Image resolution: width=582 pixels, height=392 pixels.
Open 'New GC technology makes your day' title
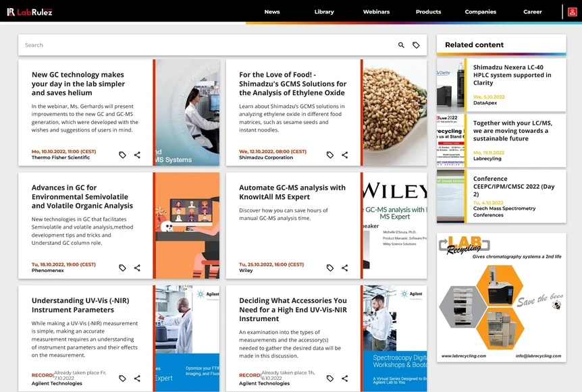[x=78, y=84]
